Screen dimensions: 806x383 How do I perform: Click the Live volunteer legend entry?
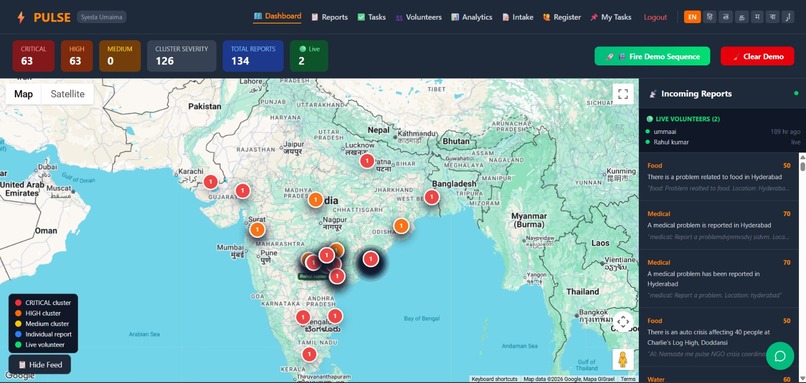[40, 344]
